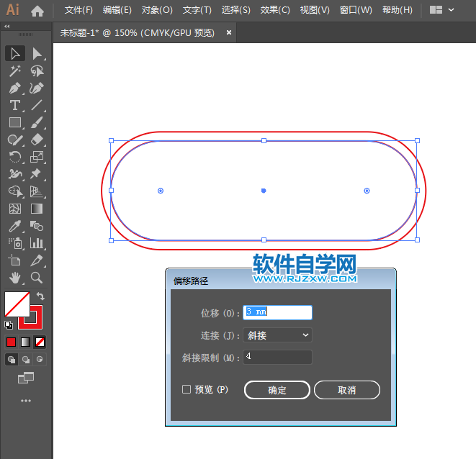Enable the 预览 (P) preview checkbox
The image size is (476, 459).
tap(187, 389)
